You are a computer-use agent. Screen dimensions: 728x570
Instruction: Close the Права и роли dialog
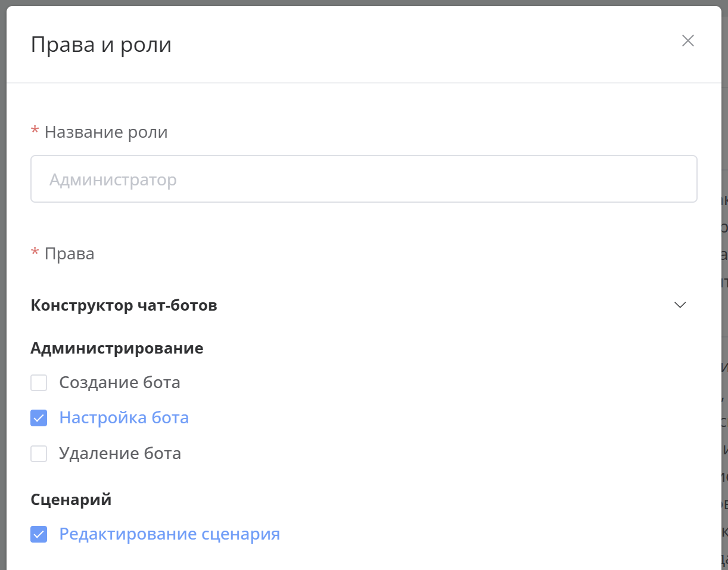tap(688, 41)
